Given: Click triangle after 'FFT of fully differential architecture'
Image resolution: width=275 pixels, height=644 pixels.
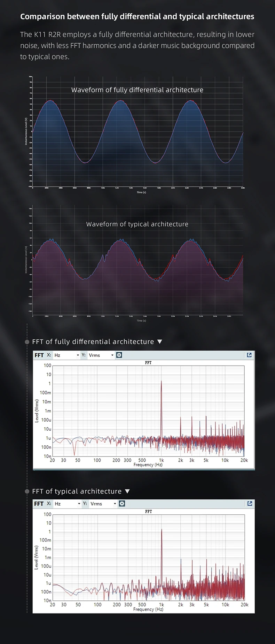Looking at the screenshot, I should pos(160,342).
